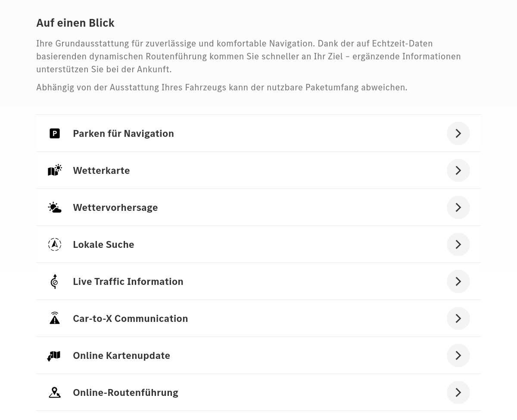
Task: Click the Online-Routenführung pin icon
Action: [x=55, y=392]
